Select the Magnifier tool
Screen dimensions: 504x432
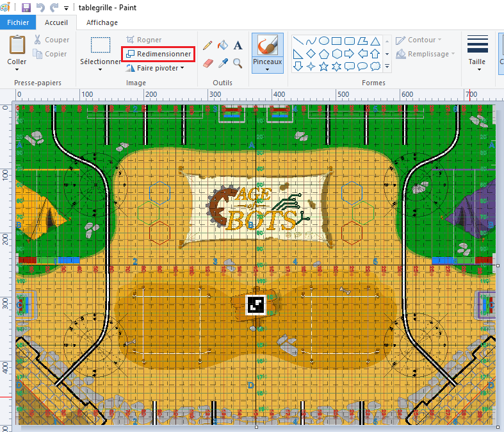pos(238,63)
